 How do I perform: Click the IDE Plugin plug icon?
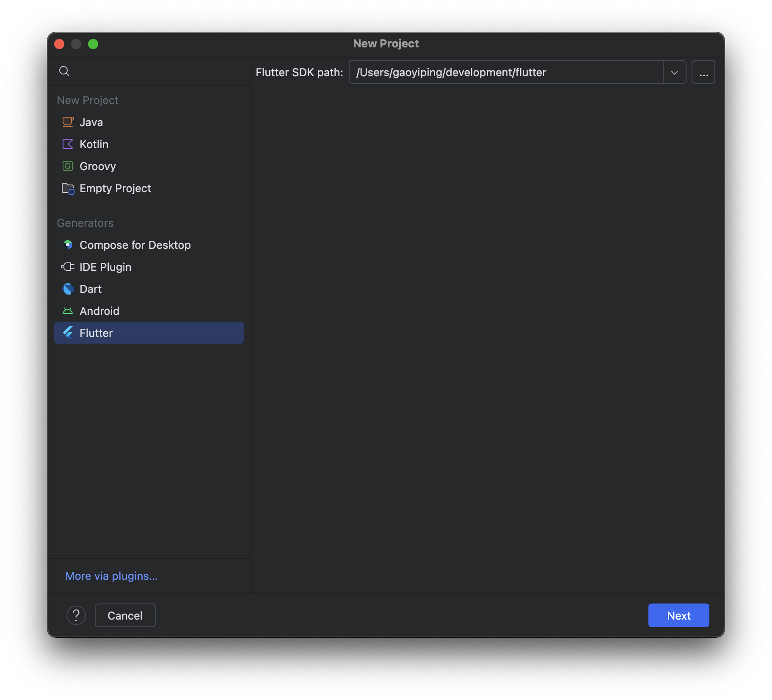coord(68,267)
